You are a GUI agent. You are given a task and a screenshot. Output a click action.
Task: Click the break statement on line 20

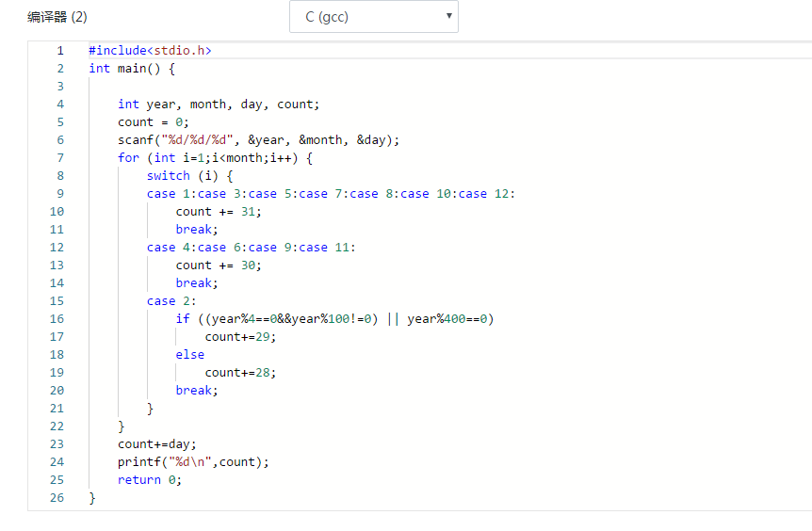[x=197, y=391]
